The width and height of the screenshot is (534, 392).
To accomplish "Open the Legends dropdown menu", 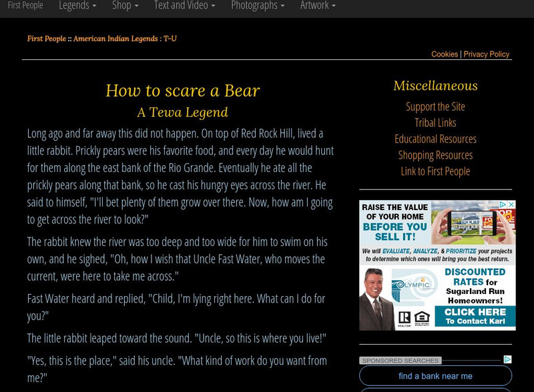I will (77, 5).
